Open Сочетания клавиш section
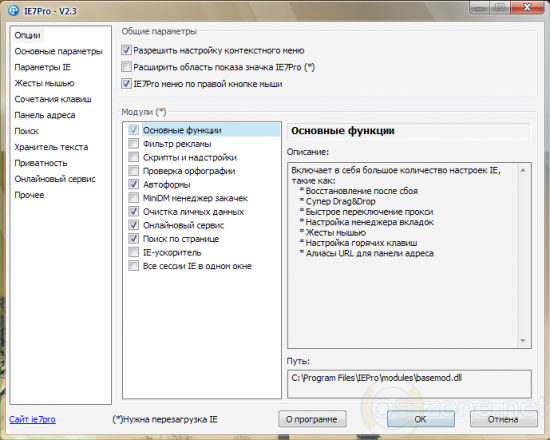The image size is (550, 440). pos(53,99)
